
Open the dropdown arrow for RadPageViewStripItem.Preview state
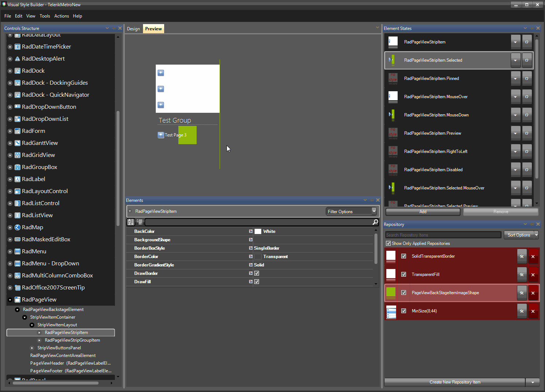[x=515, y=133]
